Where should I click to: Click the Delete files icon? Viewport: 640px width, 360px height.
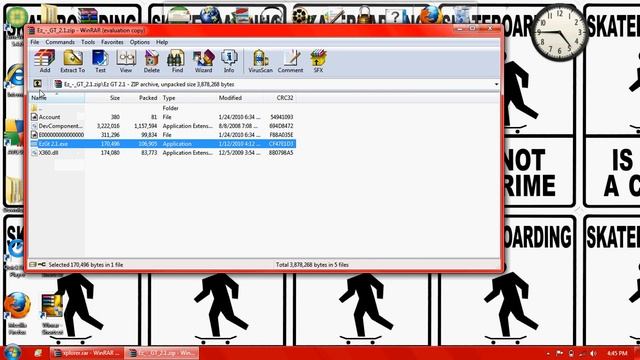click(151, 61)
